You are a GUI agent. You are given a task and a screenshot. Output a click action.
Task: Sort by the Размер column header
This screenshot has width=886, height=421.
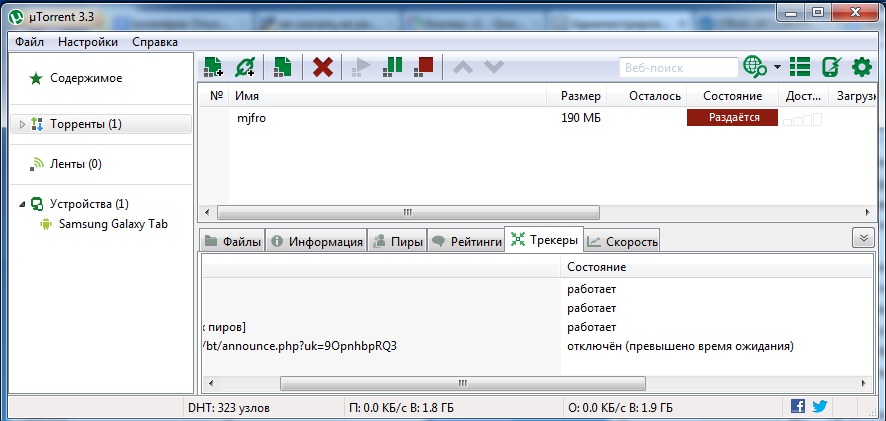[580, 96]
